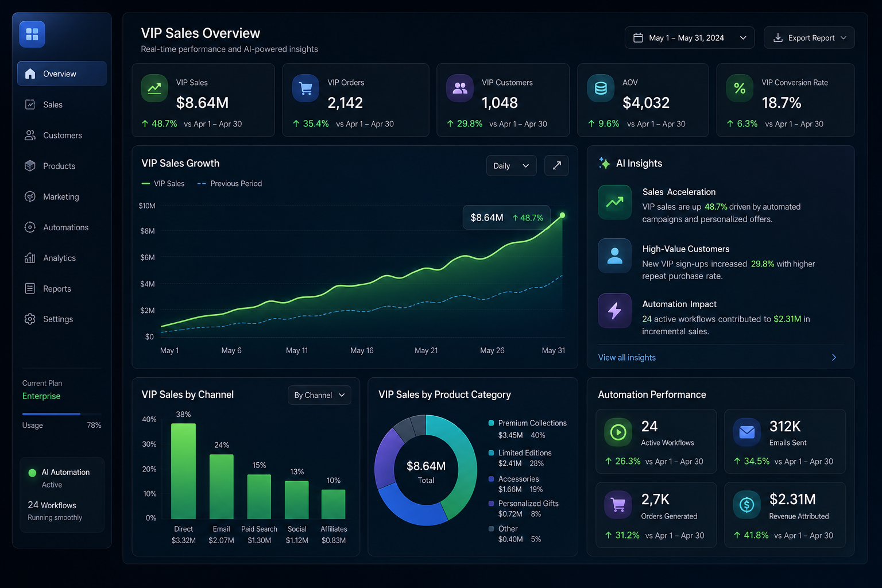Click the "Limited Editions" legend label
The image size is (882, 588).
(x=525, y=453)
